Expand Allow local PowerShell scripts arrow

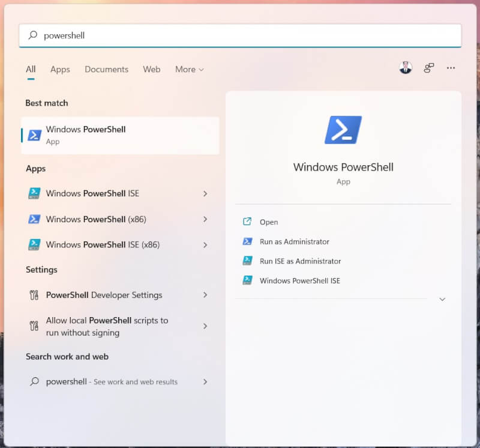click(205, 326)
